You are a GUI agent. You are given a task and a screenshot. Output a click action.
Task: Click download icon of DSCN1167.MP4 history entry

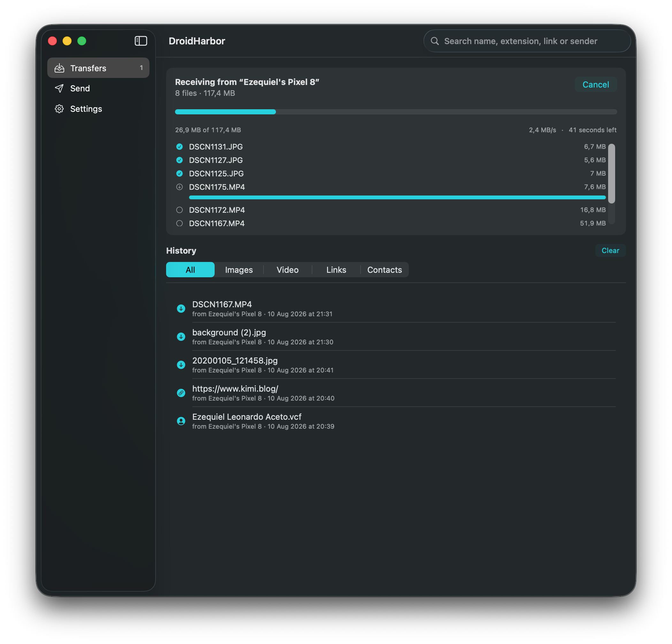(181, 309)
